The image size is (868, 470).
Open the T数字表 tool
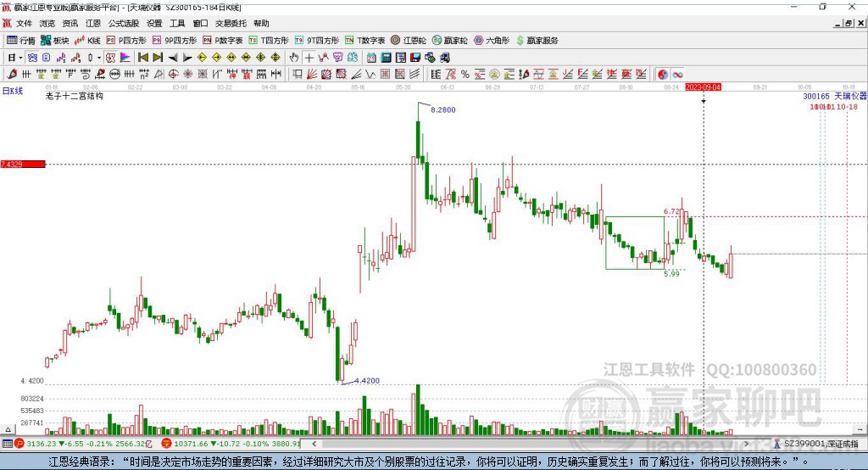click(364, 41)
